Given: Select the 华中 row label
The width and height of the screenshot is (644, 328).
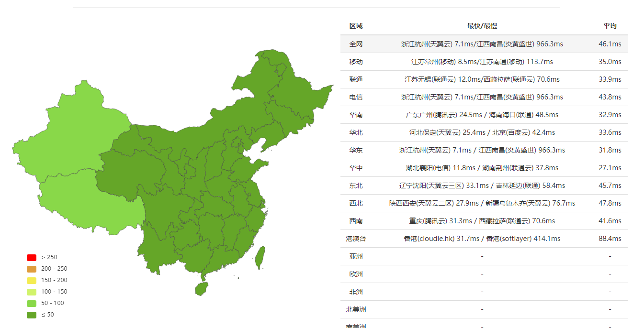Looking at the screenshot, I should (x=356, y=168).
